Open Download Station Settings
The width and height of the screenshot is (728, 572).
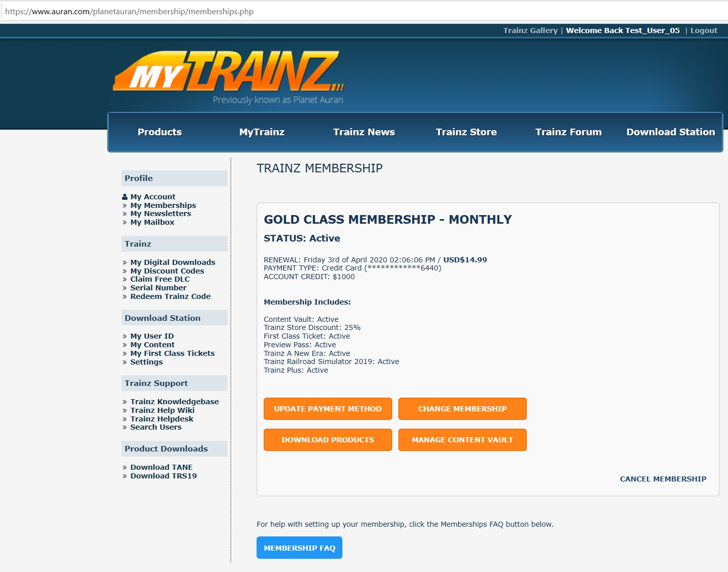[146, 362]
